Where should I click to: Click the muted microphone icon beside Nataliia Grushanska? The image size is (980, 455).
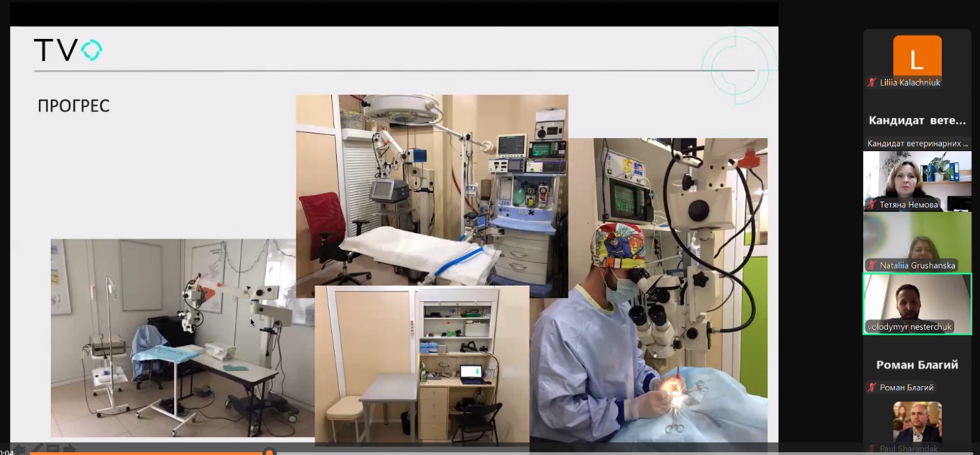(871, 265)
